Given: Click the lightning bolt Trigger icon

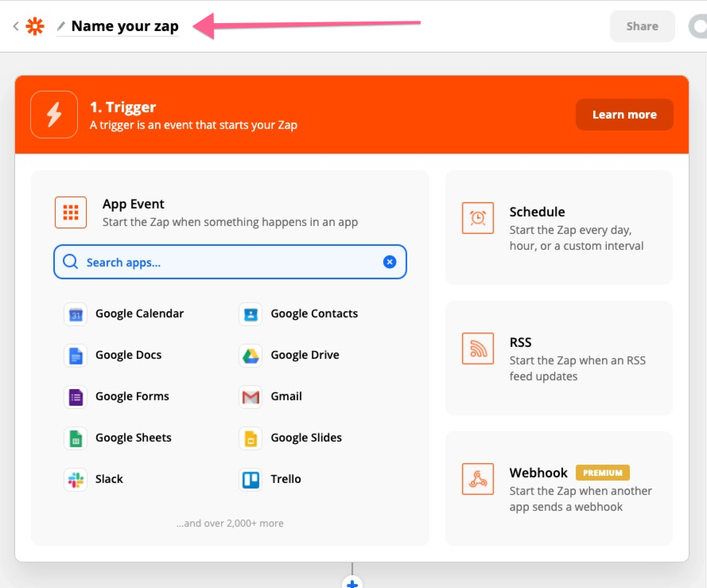Looking at the screenshot, I should point(54,115).
